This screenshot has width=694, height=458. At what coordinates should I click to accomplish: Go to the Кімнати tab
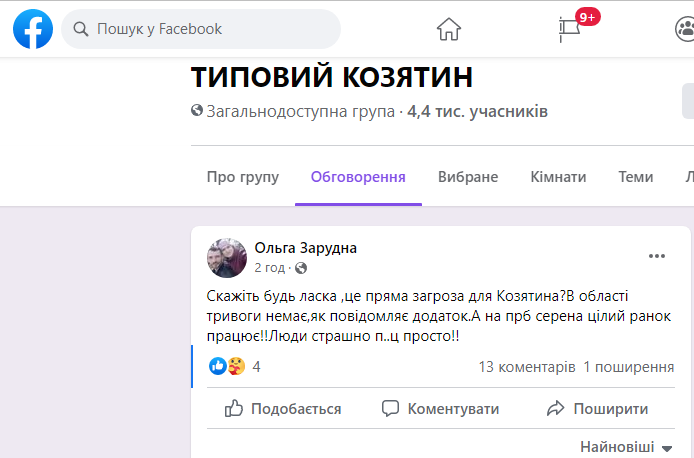558,177
